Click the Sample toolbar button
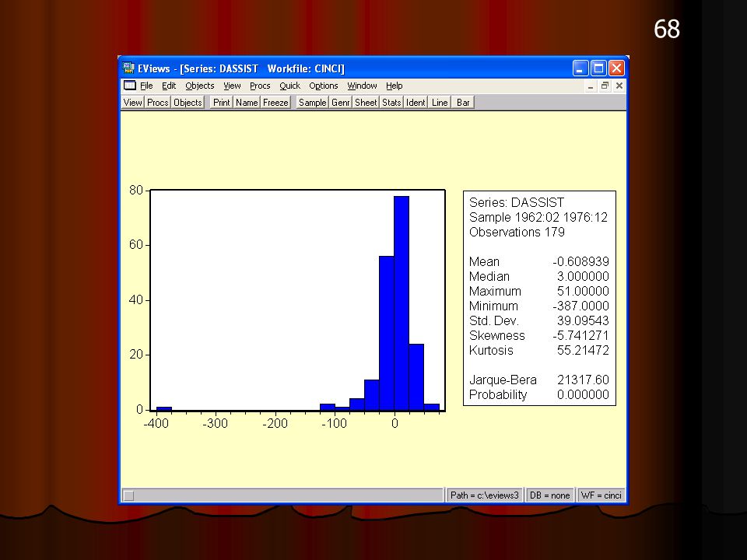Screen dimensions: 747x560 pos(313,103)
